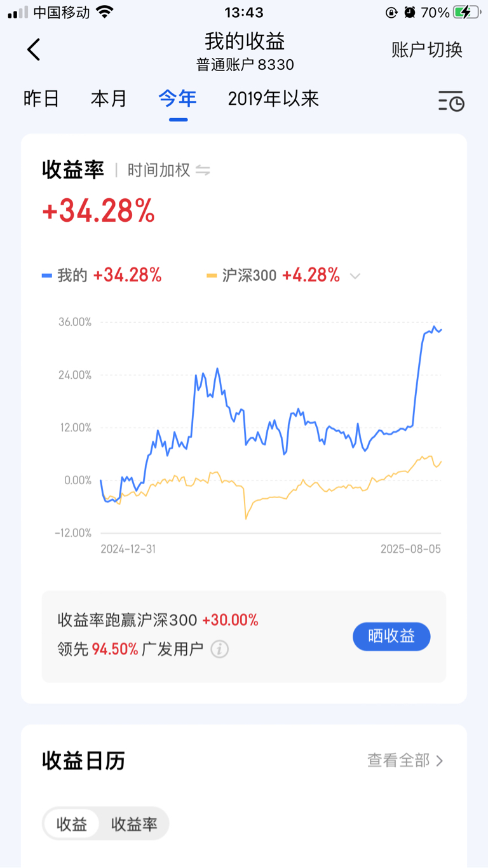
Task: Tap the blue 我的 legend marker
Action: click(x=46, y=276)
